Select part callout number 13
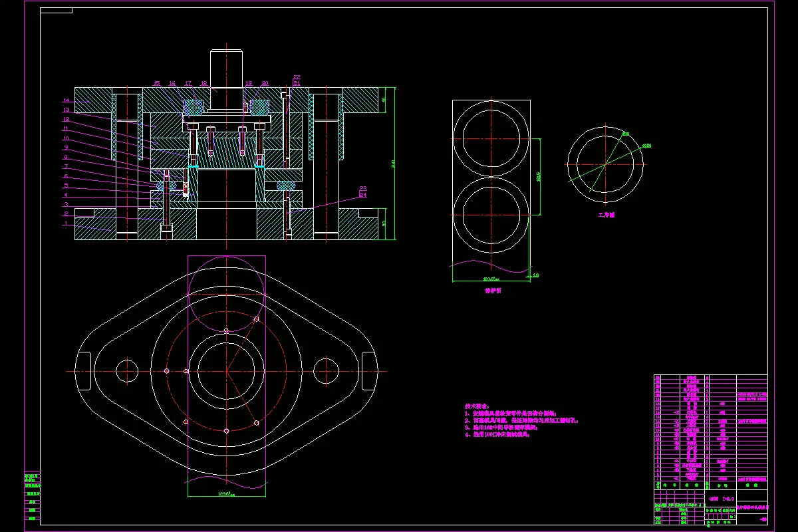The height and width of the screenshot is (532, 798). tap(66, 110)
